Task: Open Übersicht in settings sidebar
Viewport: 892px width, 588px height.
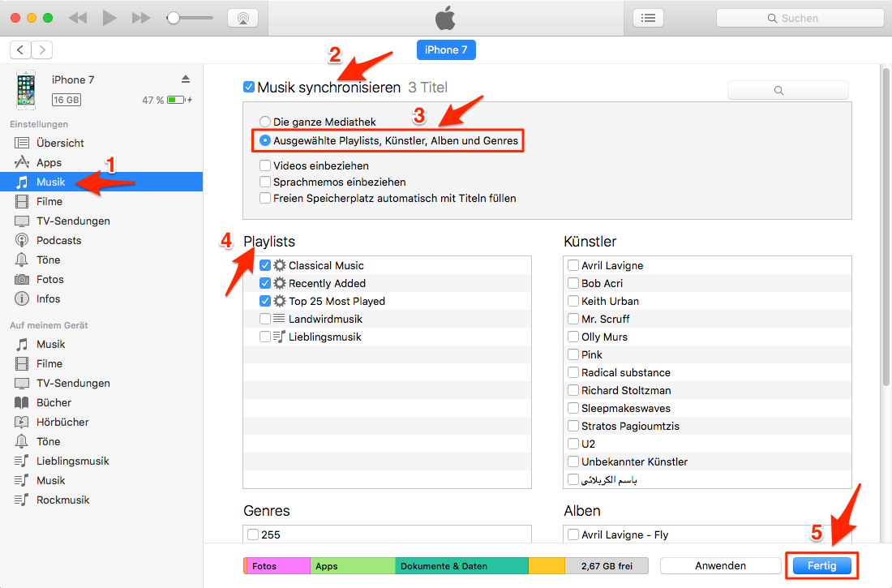Action: (x=101, y=143)
